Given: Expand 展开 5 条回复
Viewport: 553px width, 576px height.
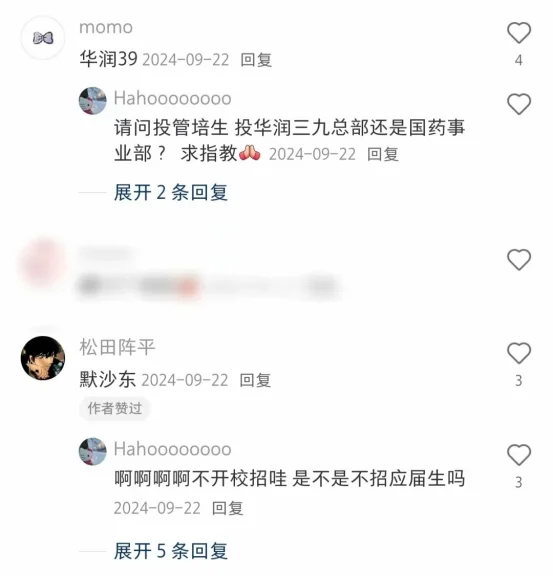Looking at the screenshot, I should [170, 551].
